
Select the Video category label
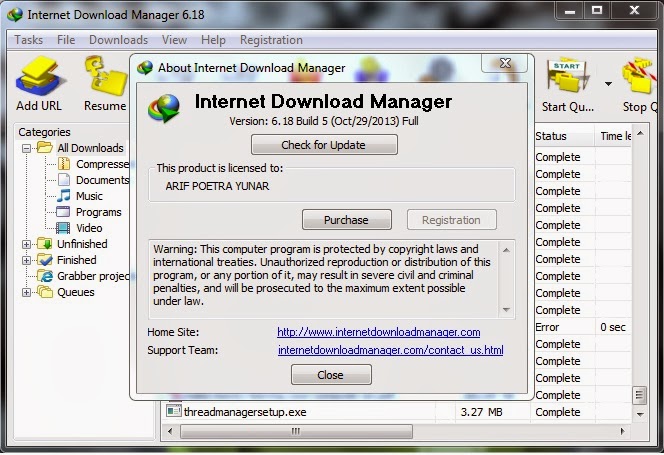click(x=89, y=228)
